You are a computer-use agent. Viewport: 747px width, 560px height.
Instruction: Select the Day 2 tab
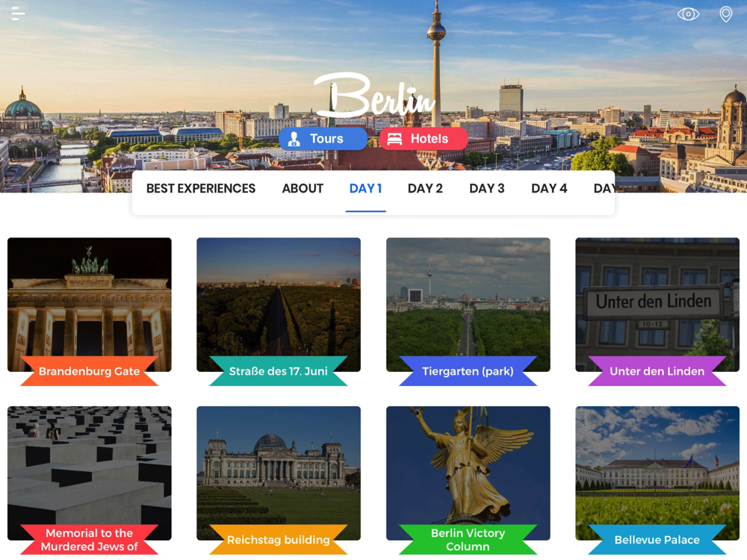(x=425, y=189)
